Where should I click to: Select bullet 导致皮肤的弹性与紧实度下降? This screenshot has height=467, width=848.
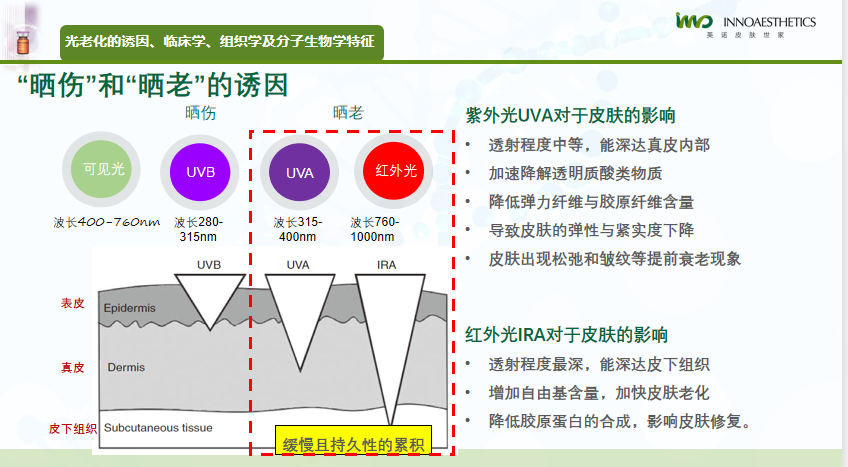(x=591, y=230)
